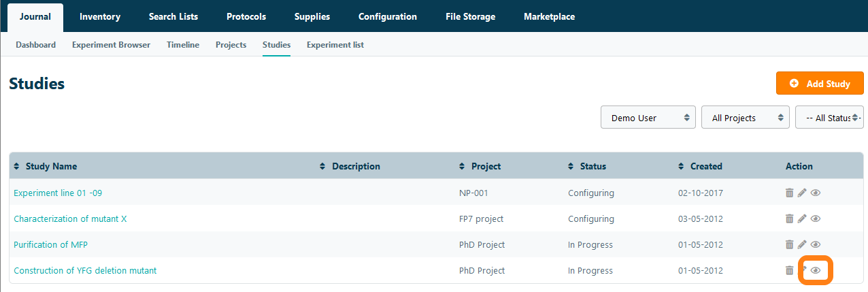Sort studies by Created date column

pos(705,166)
